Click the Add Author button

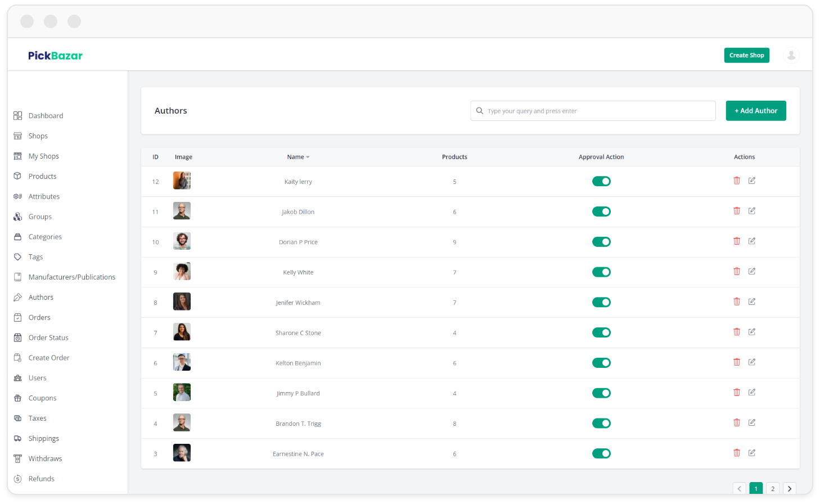tap(755, 111)
